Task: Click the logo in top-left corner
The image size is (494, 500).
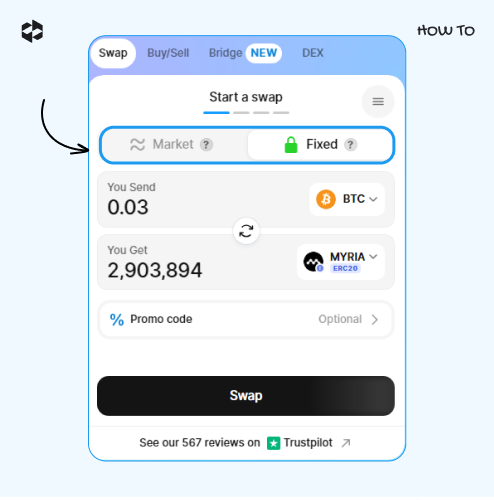Action: click(x=32, y=31)
